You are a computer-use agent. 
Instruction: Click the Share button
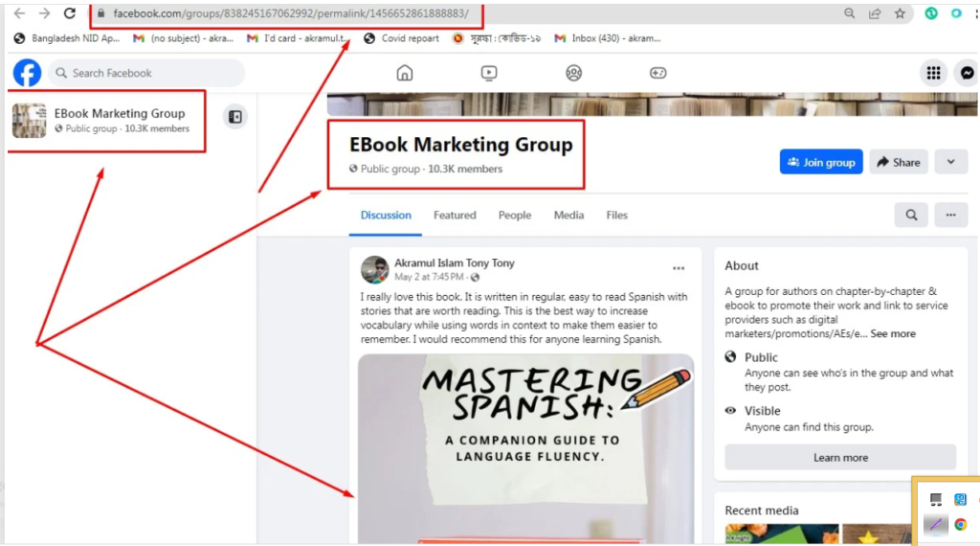(x=898, y=162)
